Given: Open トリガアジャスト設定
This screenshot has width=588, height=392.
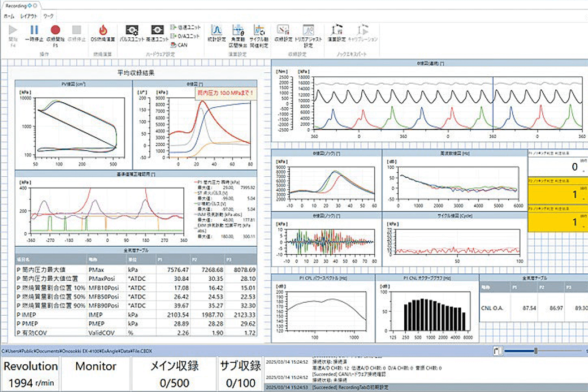Looking at the screenshot, I should pyautogui.click(x=308, y=33).
